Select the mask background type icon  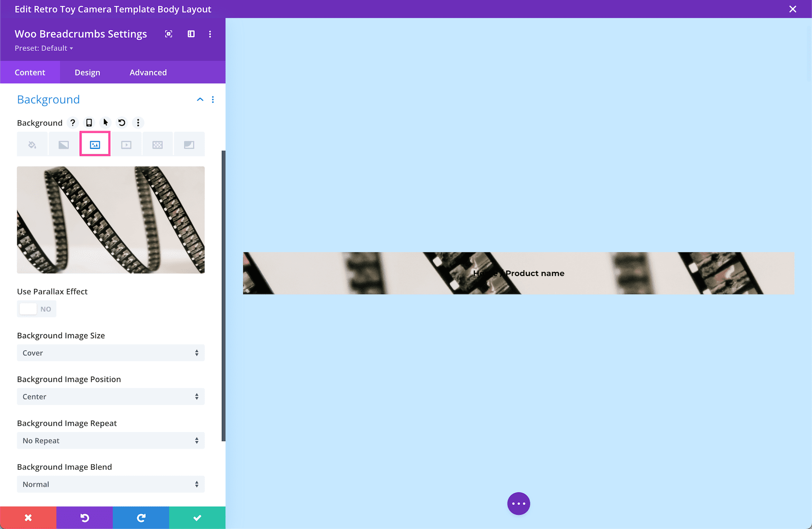[x=189, y=144]
